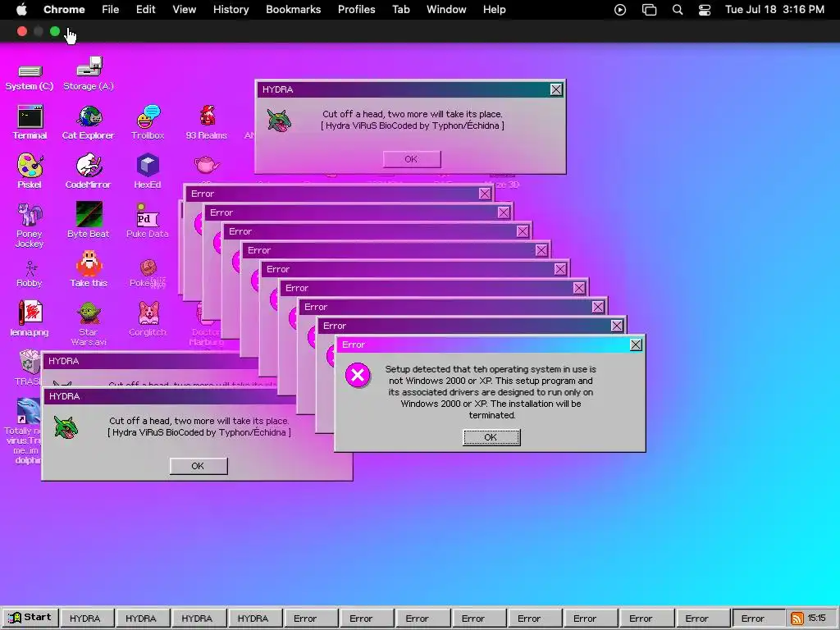Screen dimensions: 840x630
Task: Click the Hydra monster icon in bottom HYDRA dialog
Action: click(66, 427)
